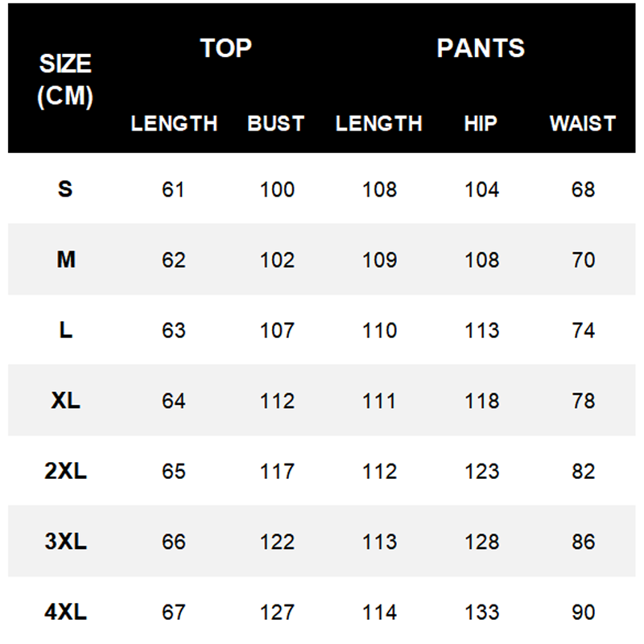Click the TOP header label
Screen dimensions: 644x644
pos(225,48)
